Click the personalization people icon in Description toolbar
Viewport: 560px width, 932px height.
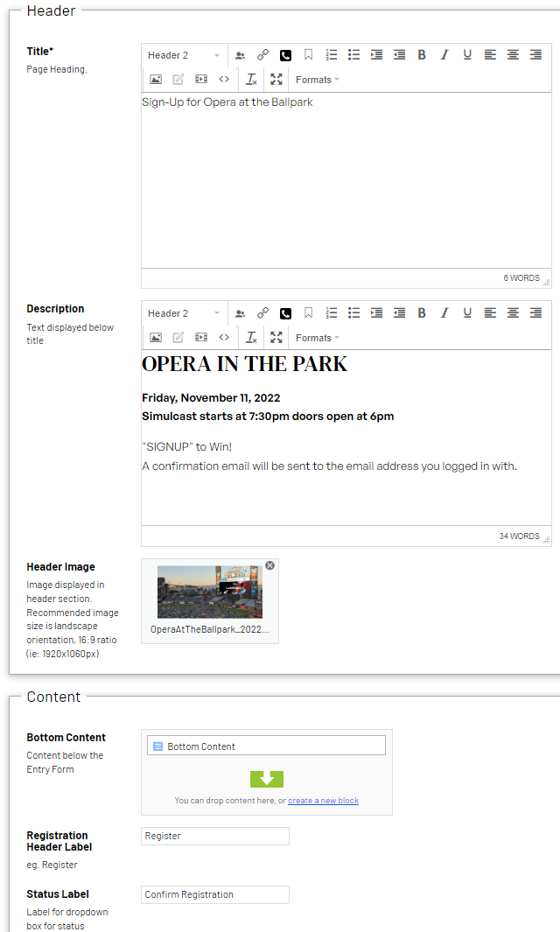click(240, 313)
